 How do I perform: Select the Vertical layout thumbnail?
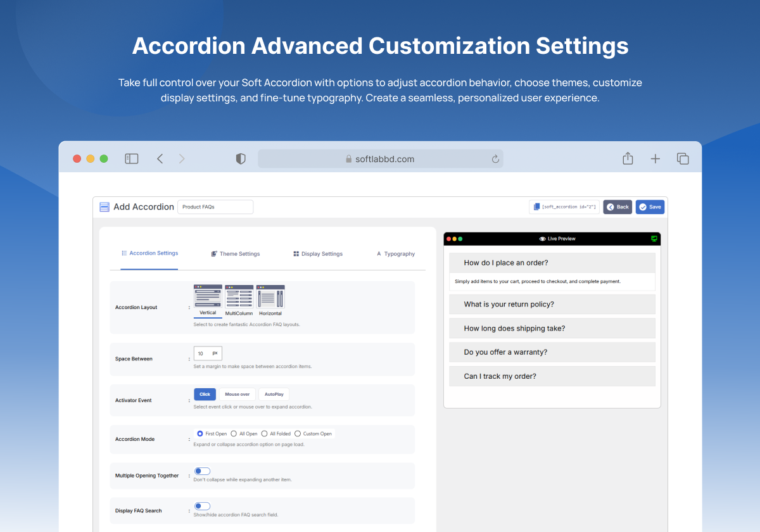208,301
